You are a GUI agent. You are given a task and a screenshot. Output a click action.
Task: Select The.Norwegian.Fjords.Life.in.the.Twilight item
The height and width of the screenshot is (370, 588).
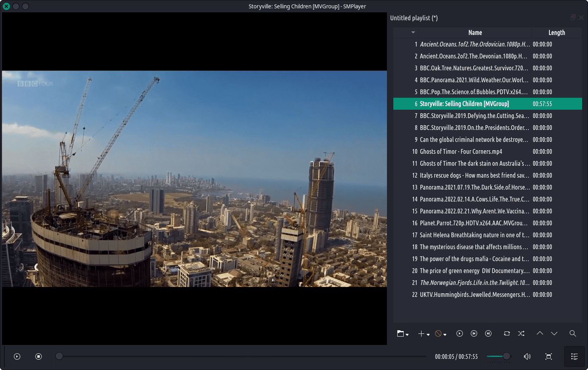[487, 283]
